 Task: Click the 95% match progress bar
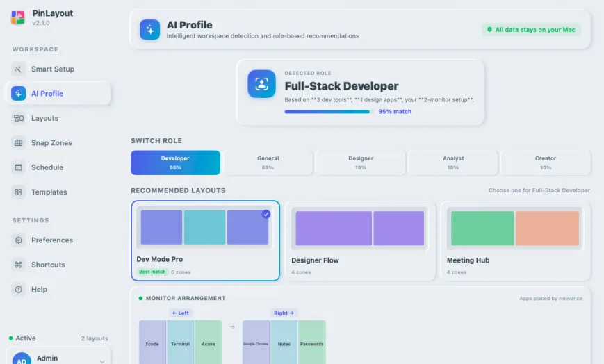coord(329,112)
